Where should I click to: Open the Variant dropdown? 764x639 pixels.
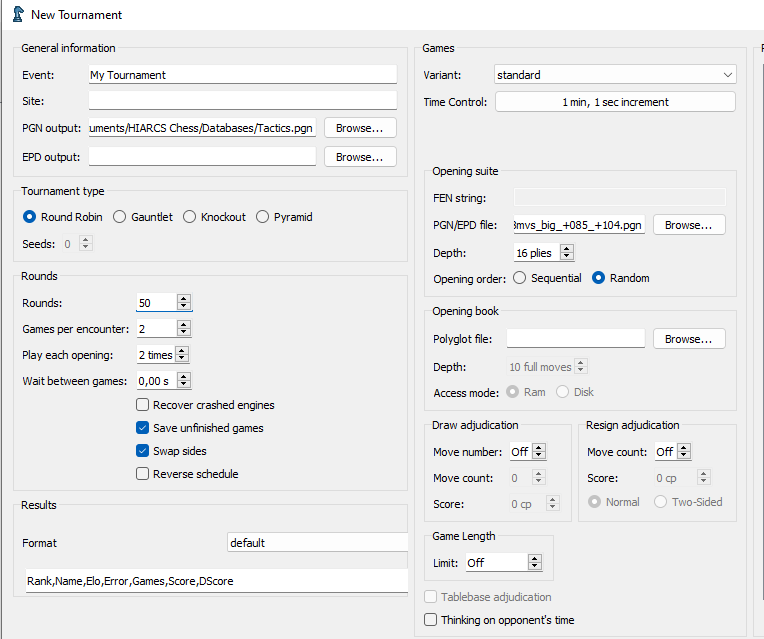coord(615,75)
